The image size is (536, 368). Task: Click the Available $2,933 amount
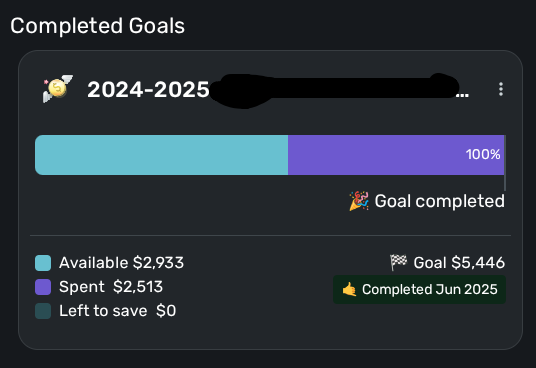[121, 263]
